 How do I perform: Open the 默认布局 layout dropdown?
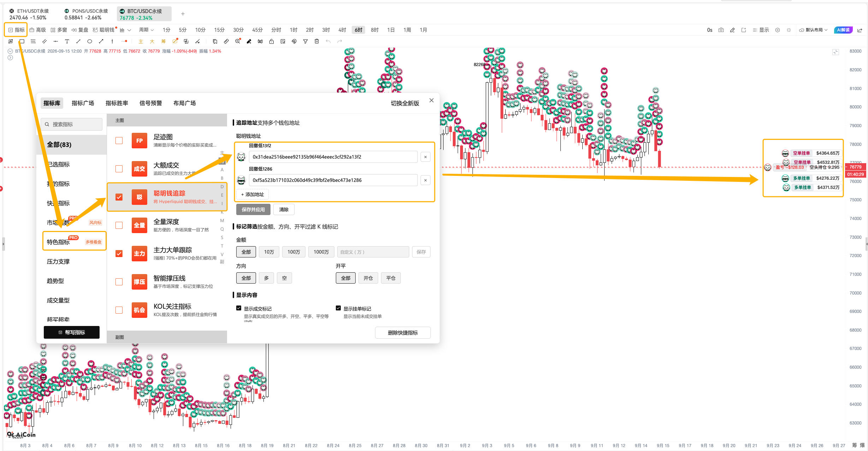click(x=814, y=30)
